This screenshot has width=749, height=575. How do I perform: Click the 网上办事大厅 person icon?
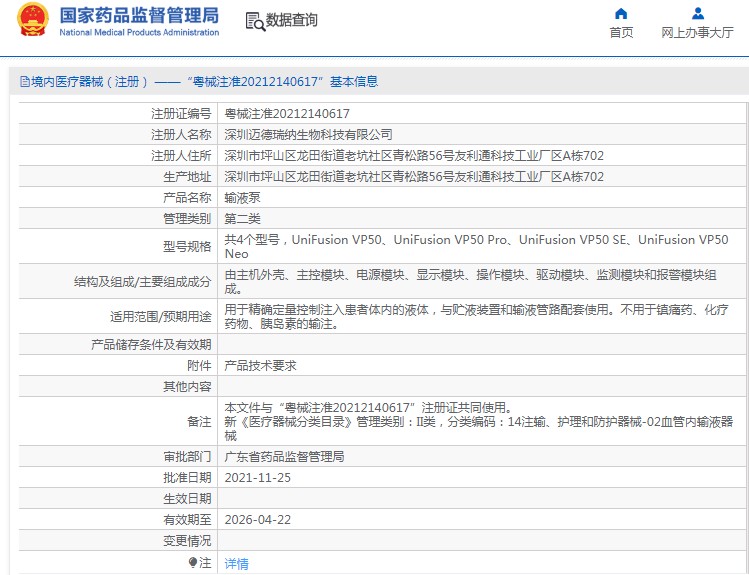click(x=698, y=13)
